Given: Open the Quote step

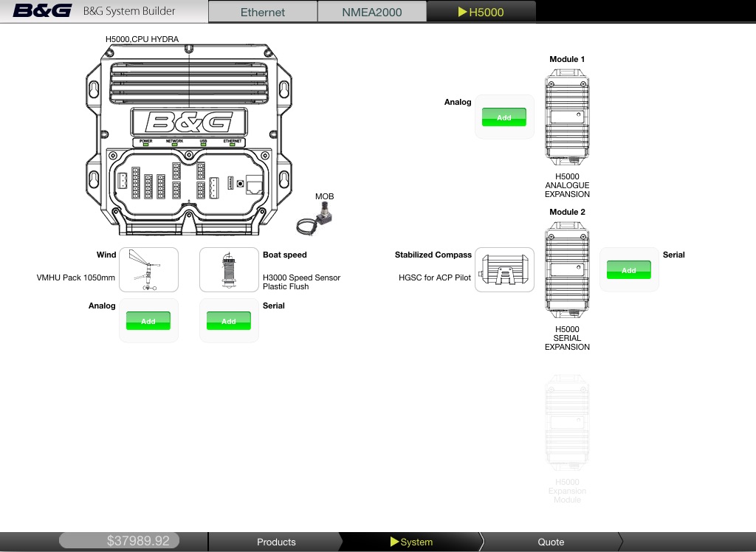Looking at the screenshot, I should [551, 542].
